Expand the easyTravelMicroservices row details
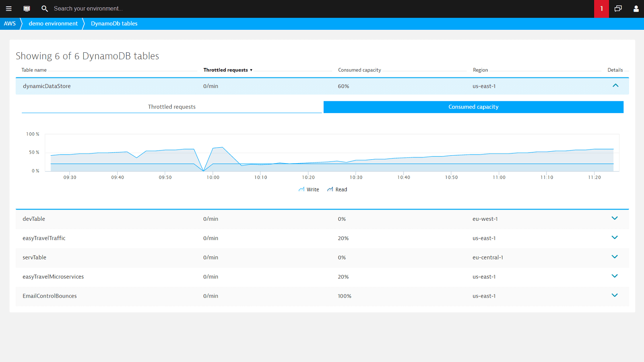This screenshot has height=362, width=644. (x=615, y=276)
